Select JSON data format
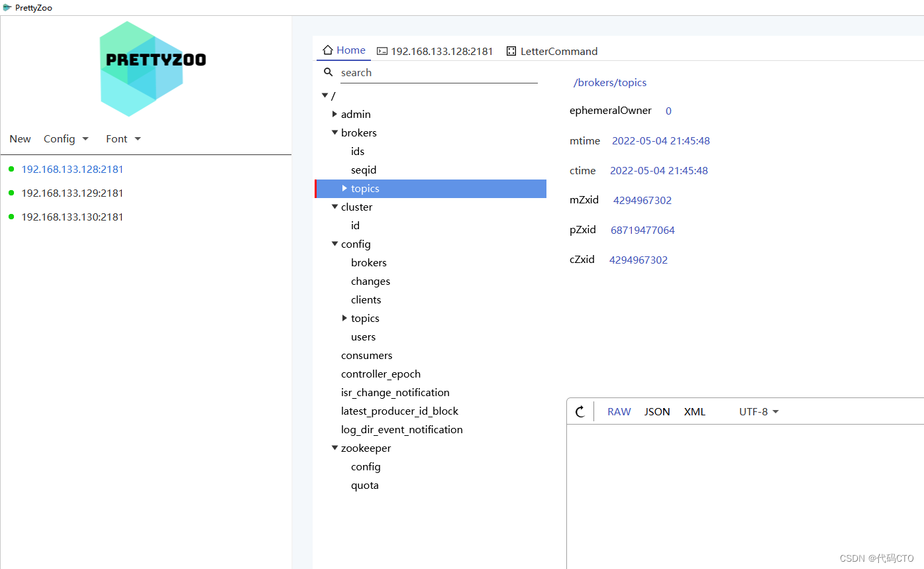 click(x=657, y=411)
